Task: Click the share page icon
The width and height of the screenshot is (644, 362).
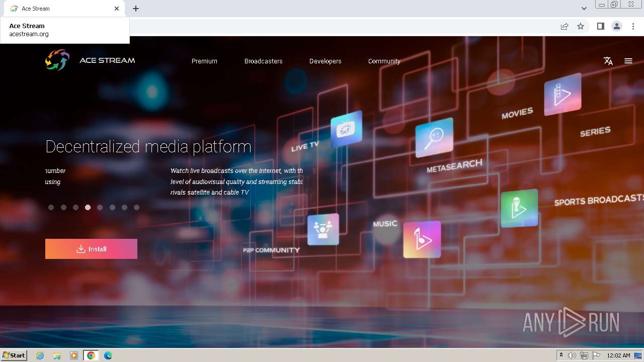Action: coord(565,26)
